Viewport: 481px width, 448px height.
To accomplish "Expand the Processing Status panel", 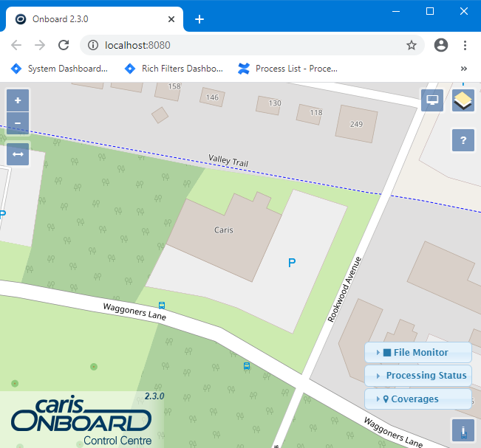I will click(x=418, y=376).
